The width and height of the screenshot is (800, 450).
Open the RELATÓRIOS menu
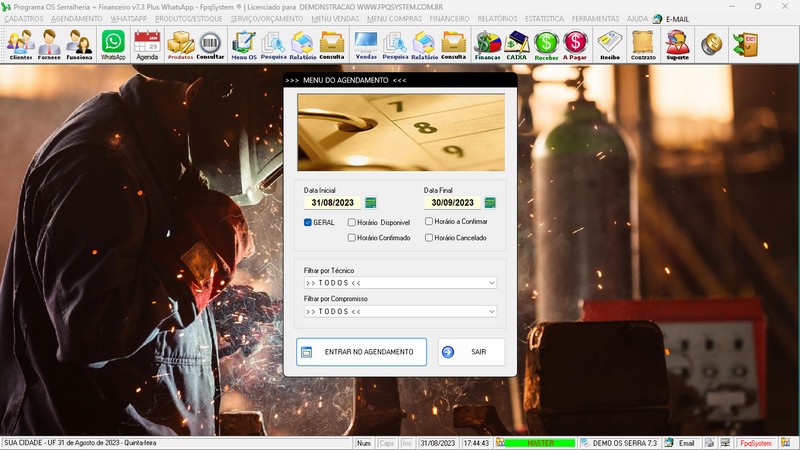[x=497, y=19]
